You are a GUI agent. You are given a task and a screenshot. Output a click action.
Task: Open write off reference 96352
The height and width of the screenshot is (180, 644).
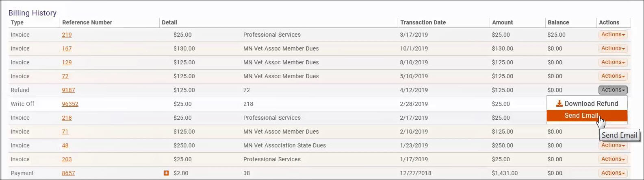(70, 104)
